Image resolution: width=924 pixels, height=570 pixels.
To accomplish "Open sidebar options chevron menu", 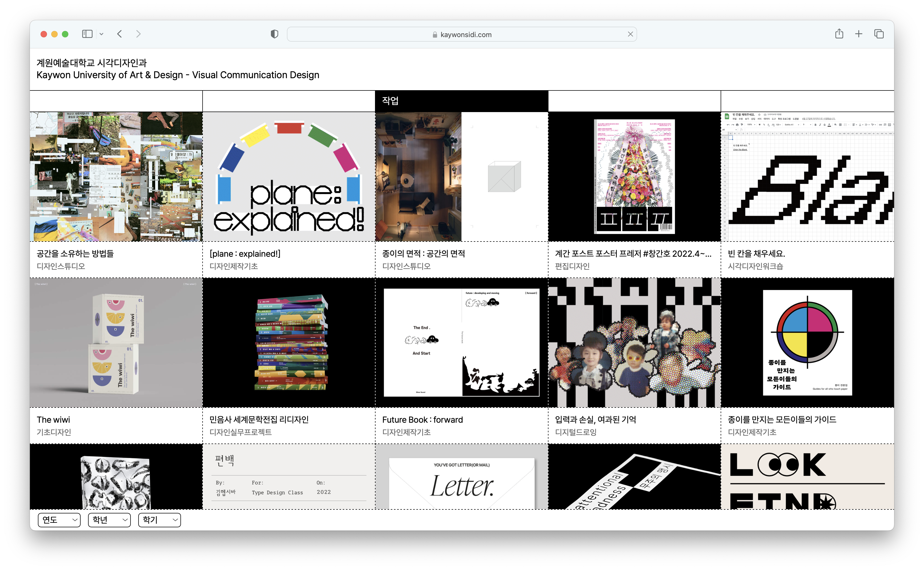I will [101, 34].
